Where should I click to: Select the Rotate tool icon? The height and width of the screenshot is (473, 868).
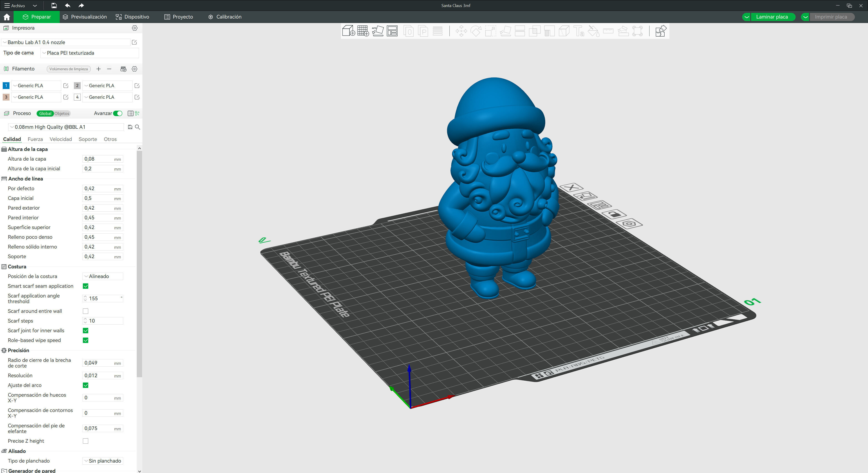pos(476,31)
